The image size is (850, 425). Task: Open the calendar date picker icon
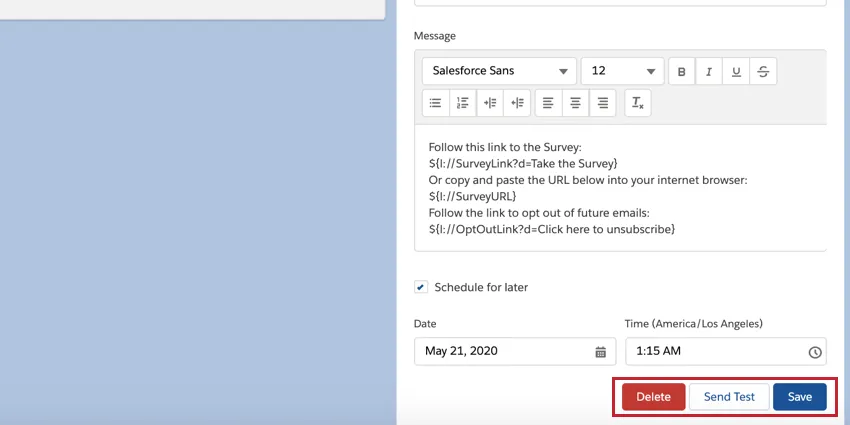tap(601, 352)
